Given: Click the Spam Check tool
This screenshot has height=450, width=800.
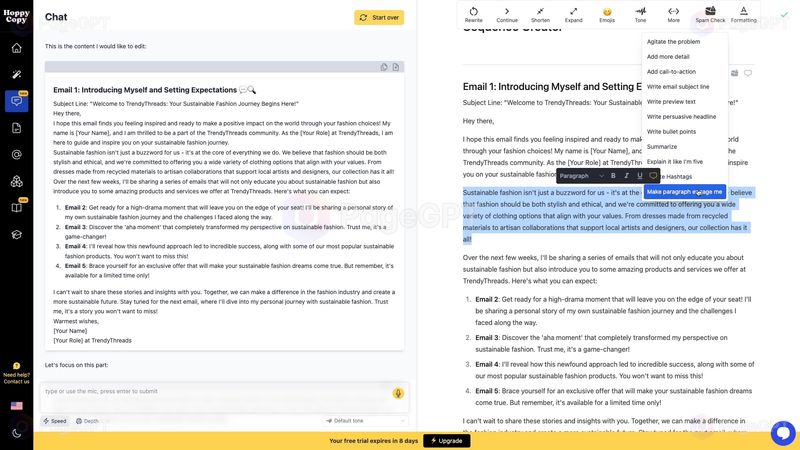Looking at the screenshot, I should point(710,15).
